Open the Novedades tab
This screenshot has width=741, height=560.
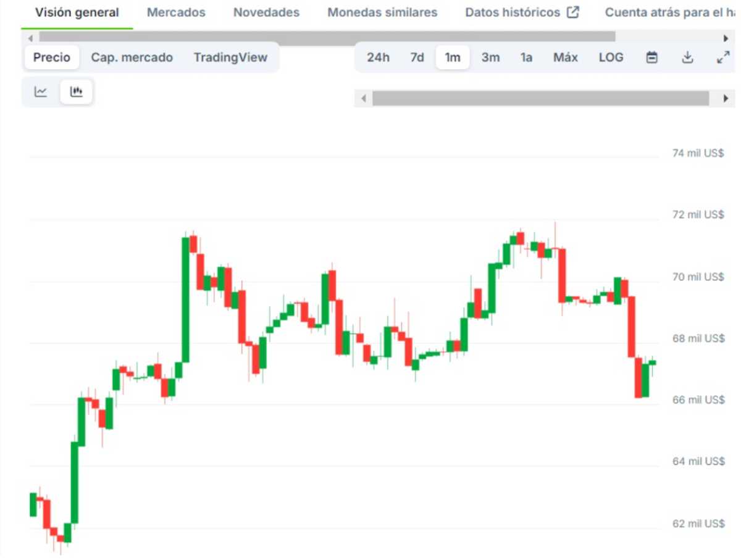point(266,12)
